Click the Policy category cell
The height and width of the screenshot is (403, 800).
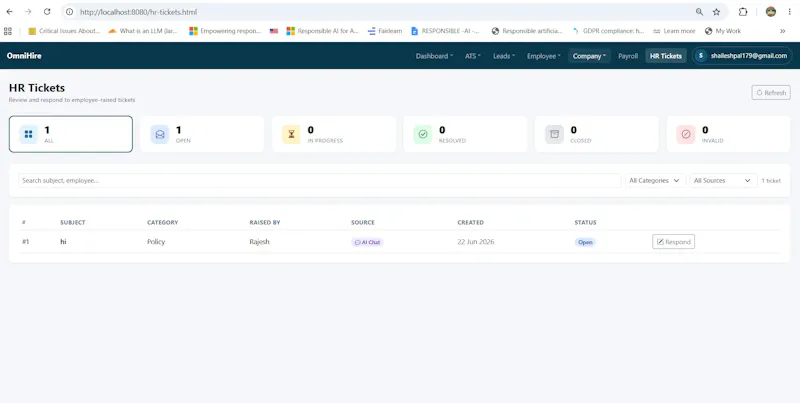click(156, 242)
